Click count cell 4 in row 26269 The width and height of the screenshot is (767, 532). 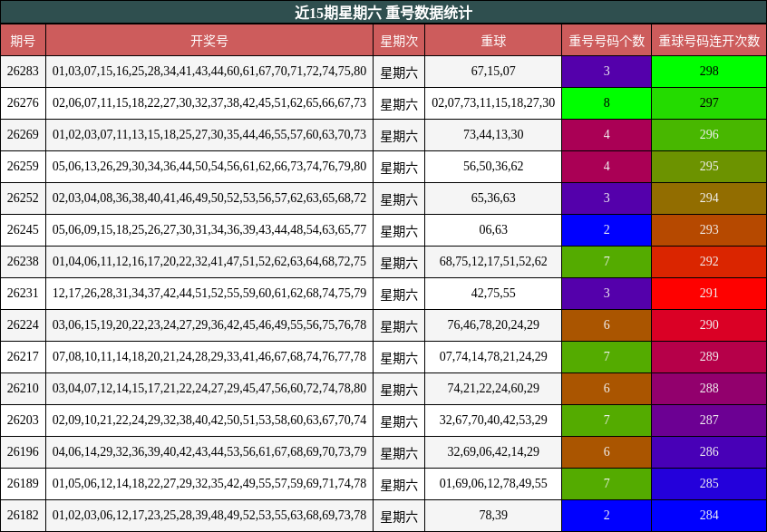coord(607,135)
